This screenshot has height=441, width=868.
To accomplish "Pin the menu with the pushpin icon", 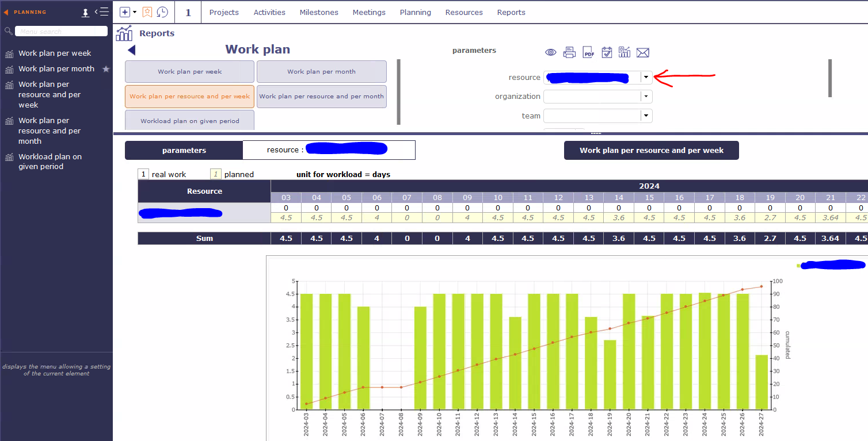I will point(86,12).
